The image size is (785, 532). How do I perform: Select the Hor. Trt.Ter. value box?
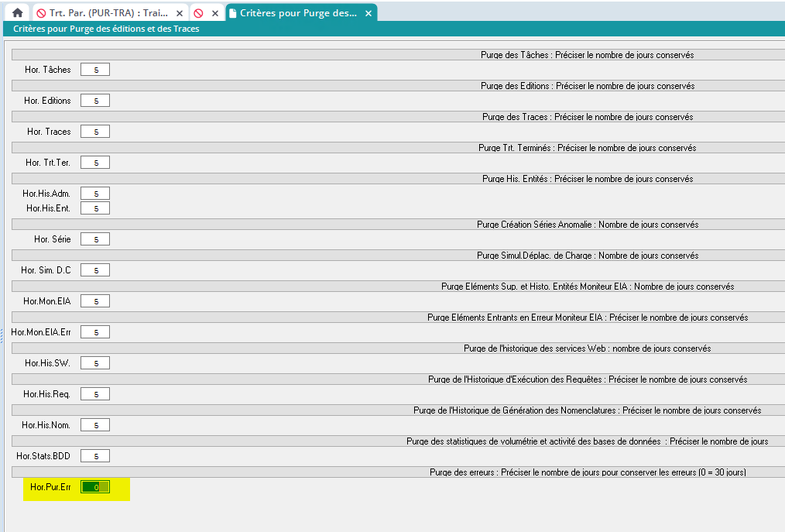click(95, 163)
